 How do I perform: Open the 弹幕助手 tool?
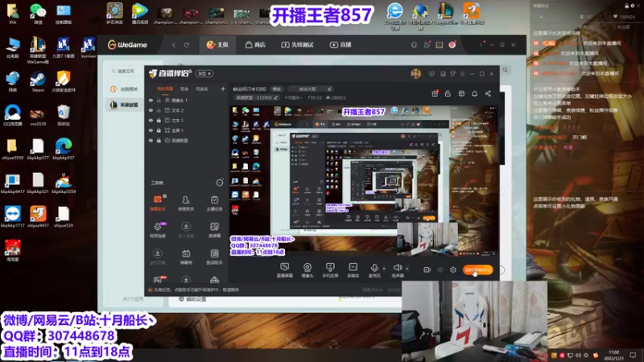tap(158, 204)
